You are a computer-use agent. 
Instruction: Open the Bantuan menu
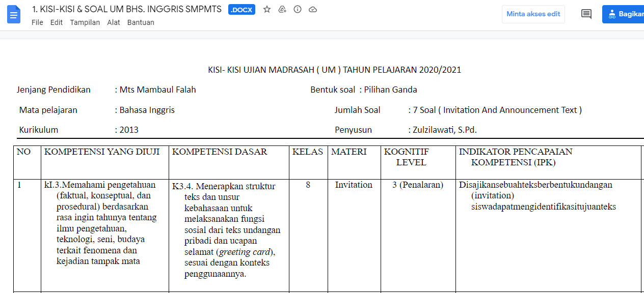(141, 22)
